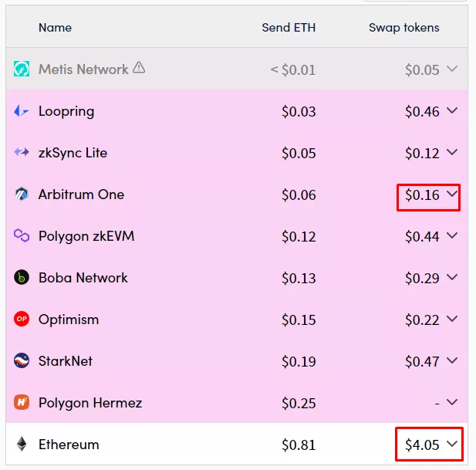
Task: Click the Optimism OP logo icon
Action: pos(22,320)
